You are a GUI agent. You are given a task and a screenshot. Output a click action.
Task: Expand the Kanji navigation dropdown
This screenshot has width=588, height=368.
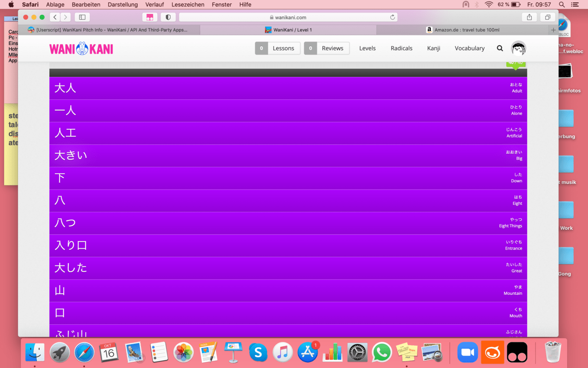tap(434, 48)
